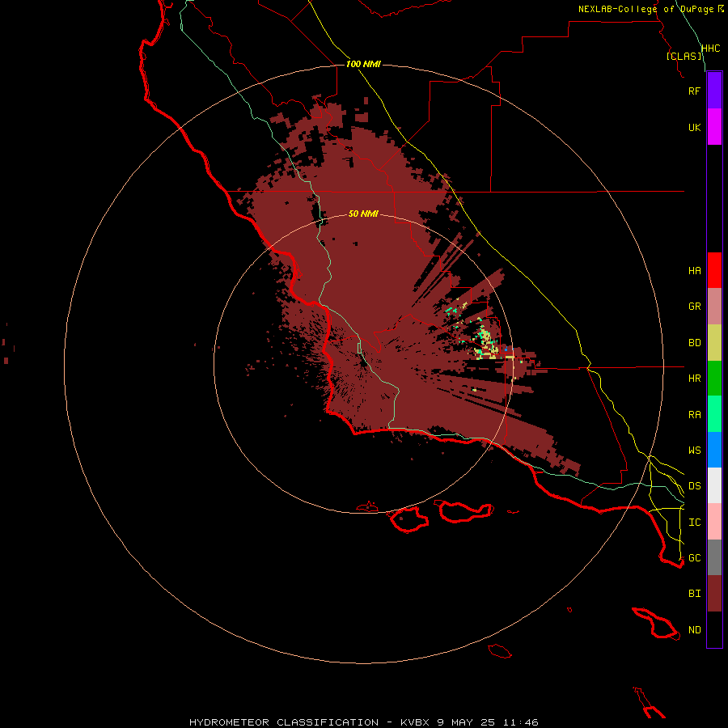728x728 pixels.
Task: Click the HR green legend swatch
Action: pyautogui.click(x=714, y=378)
